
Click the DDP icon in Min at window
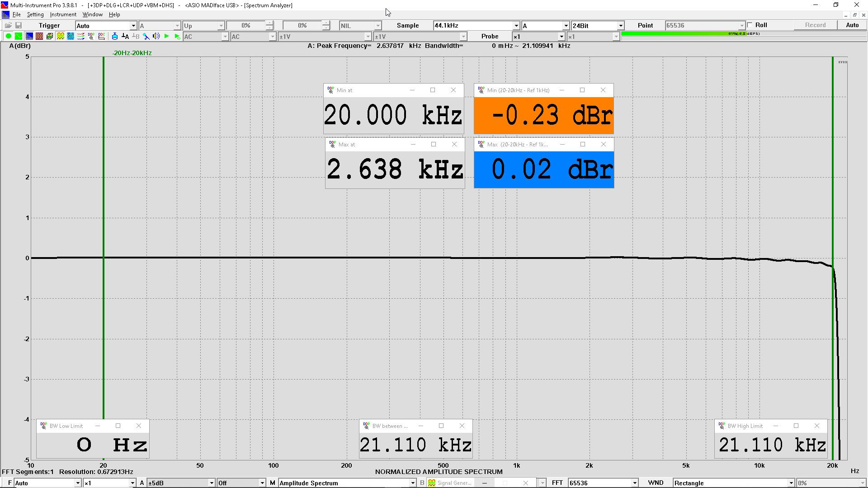click(330, 90)
